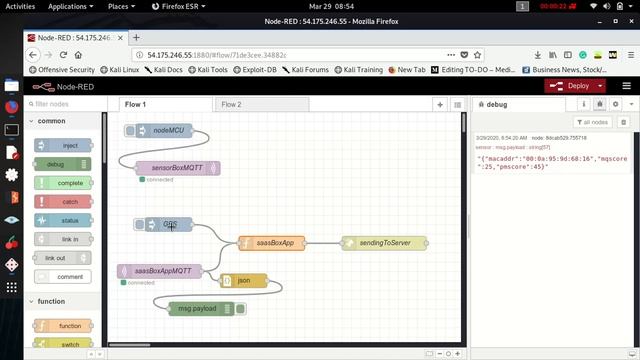
Task: Bookmark this page with star icon
Action: tap(478, 55)
